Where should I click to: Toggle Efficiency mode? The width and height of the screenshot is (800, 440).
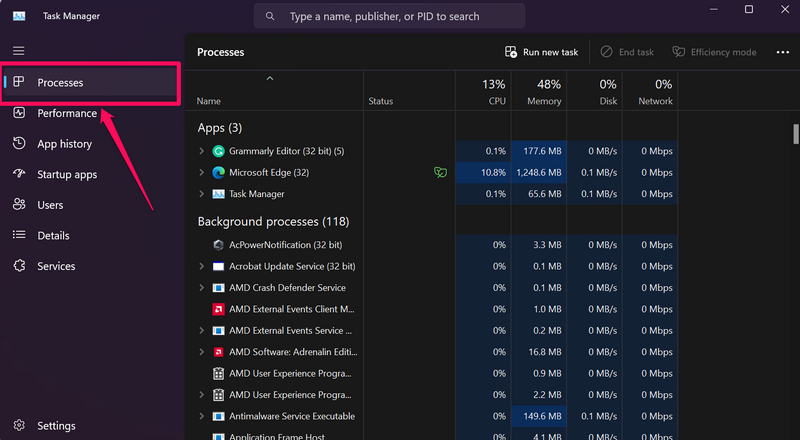[714, 52]
